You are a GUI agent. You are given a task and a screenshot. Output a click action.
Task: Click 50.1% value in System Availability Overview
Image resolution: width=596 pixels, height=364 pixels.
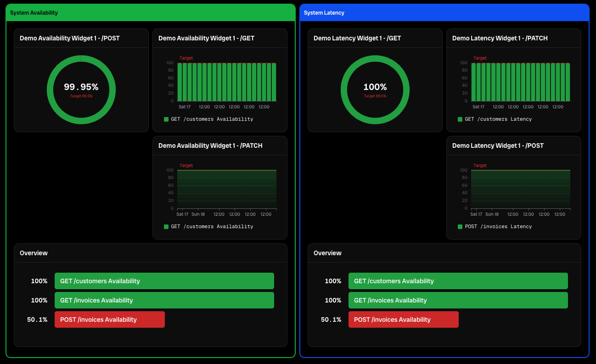(37, 319)
